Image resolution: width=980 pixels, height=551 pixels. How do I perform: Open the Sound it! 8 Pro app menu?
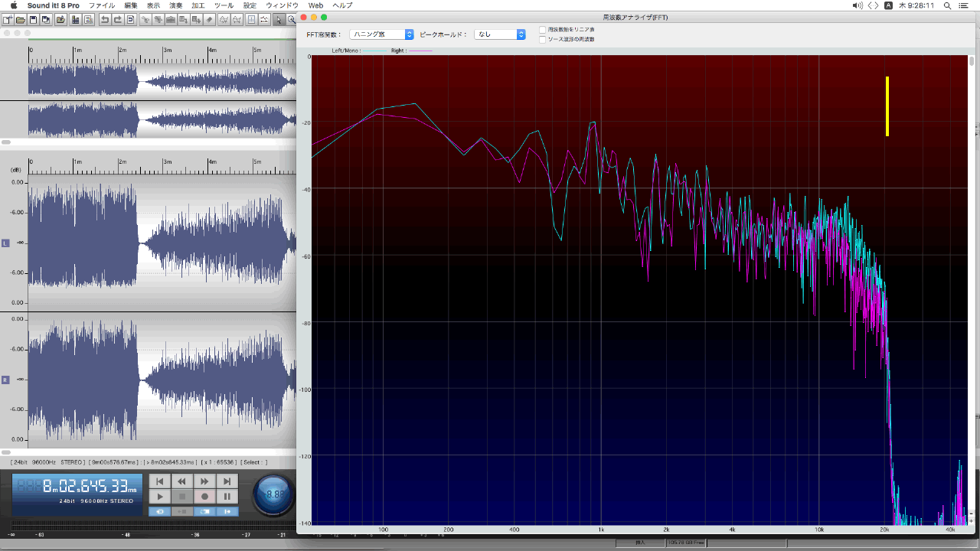(x=53, y=5)
